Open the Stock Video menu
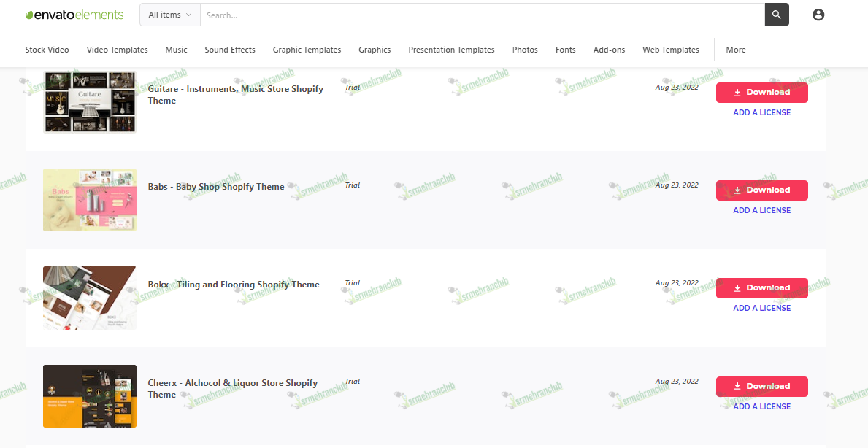Image resolution: width=868 pixels, height=448 pixels. (x=47, y=50)
